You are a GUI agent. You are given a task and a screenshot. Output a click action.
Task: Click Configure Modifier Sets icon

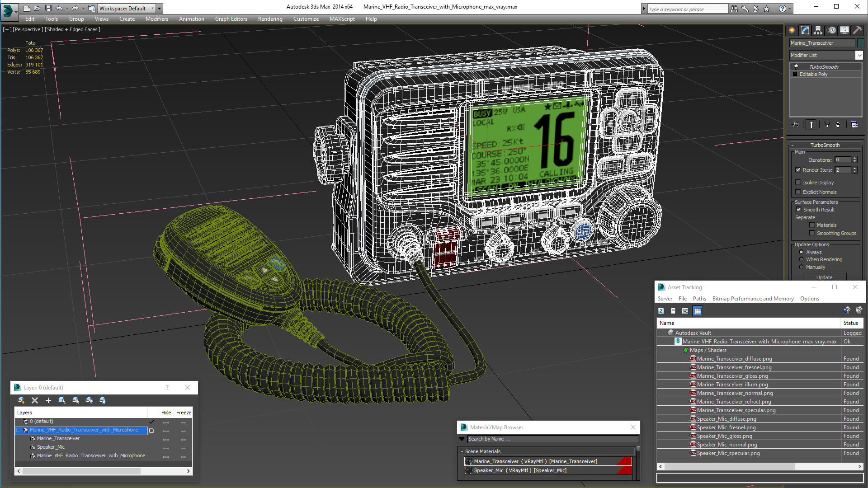pos(854,125)
